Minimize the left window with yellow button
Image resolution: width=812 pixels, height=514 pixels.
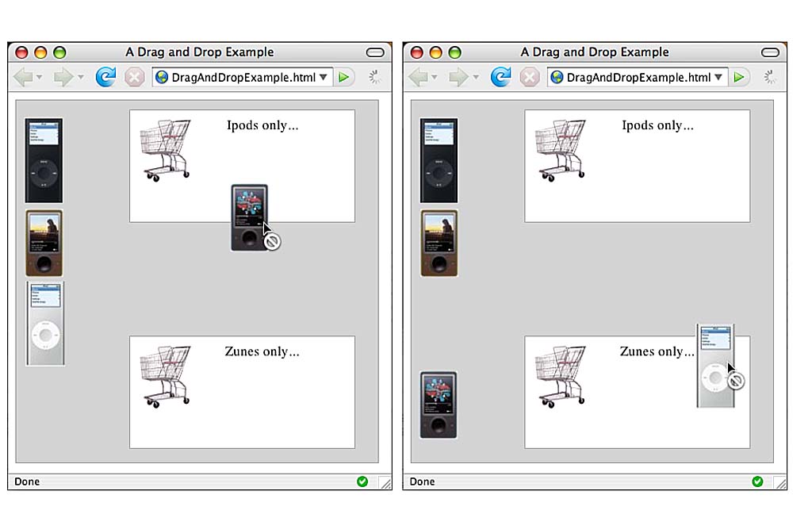(x=40, y=52)
